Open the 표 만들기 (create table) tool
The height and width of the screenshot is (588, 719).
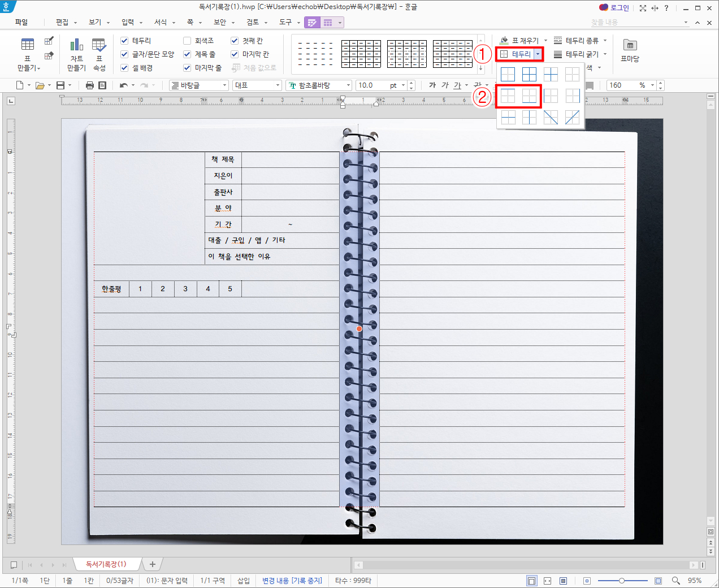tap(28, 54)
